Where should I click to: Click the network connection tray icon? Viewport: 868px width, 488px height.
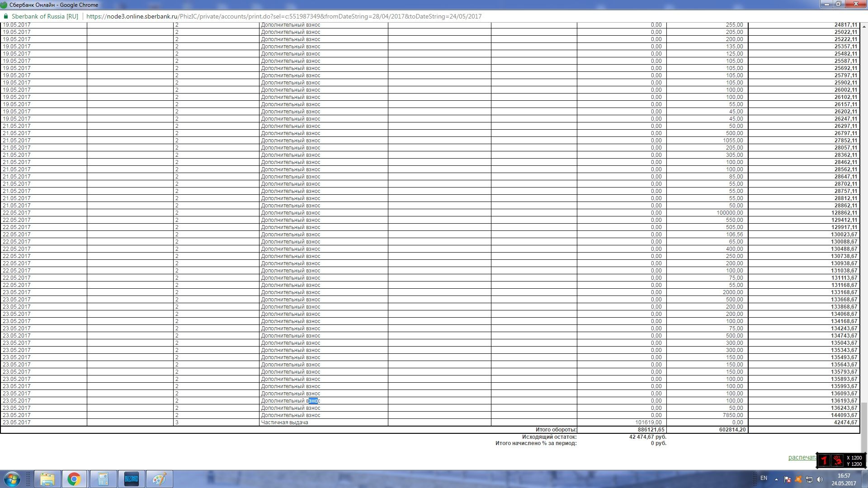pos(809,479)
